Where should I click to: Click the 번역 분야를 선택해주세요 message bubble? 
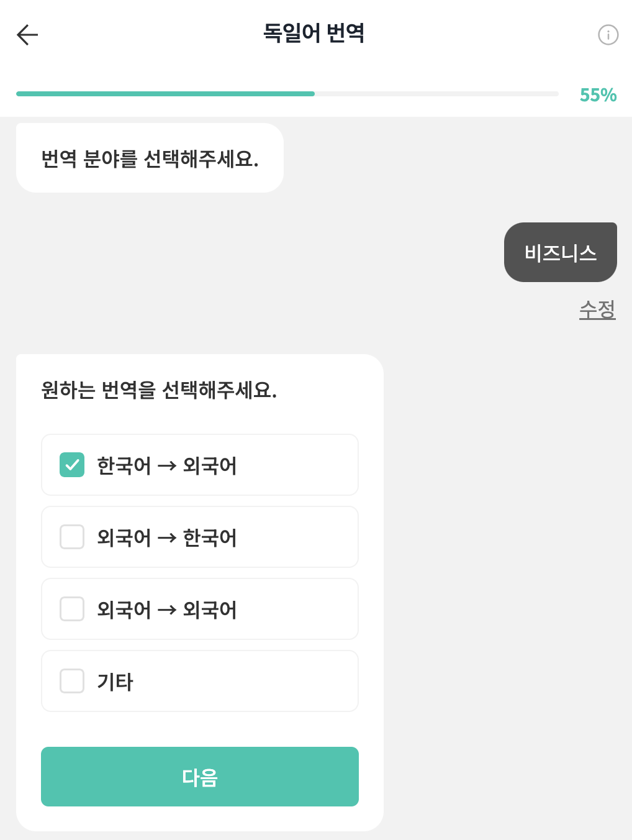pyautogui.click(x=150, y=158)
